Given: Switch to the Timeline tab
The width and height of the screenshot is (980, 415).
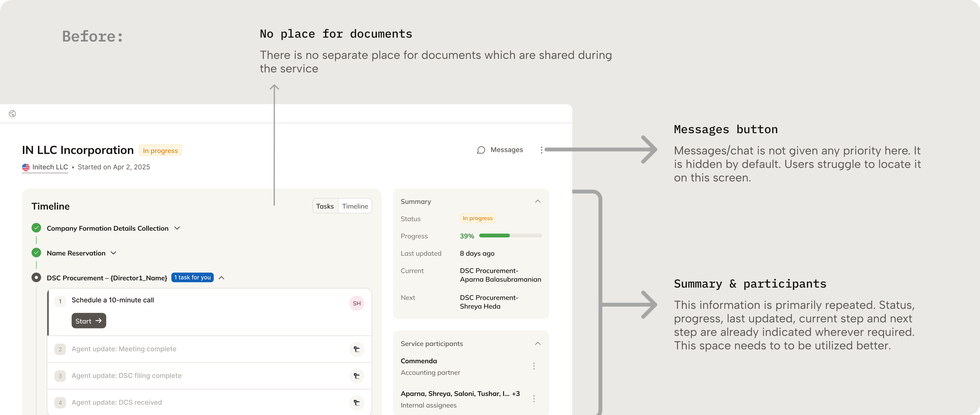Looking at the screenshot, I should pyautogui.click(x=355, y=206).
